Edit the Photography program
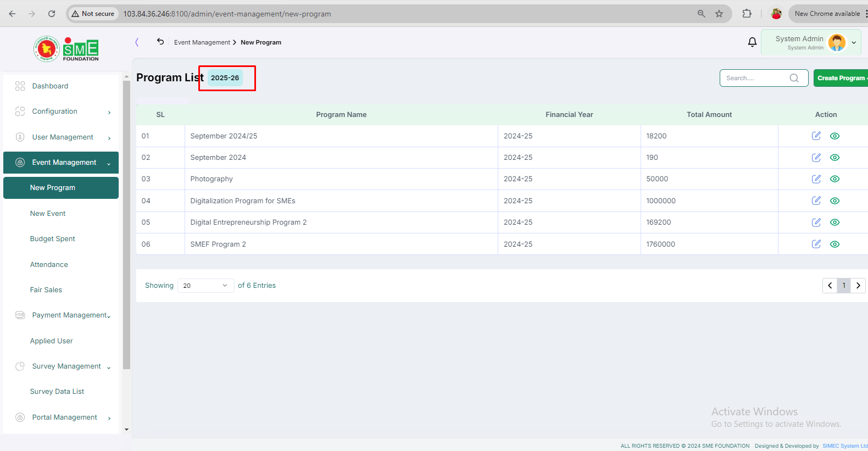 (x=816, y=179)
